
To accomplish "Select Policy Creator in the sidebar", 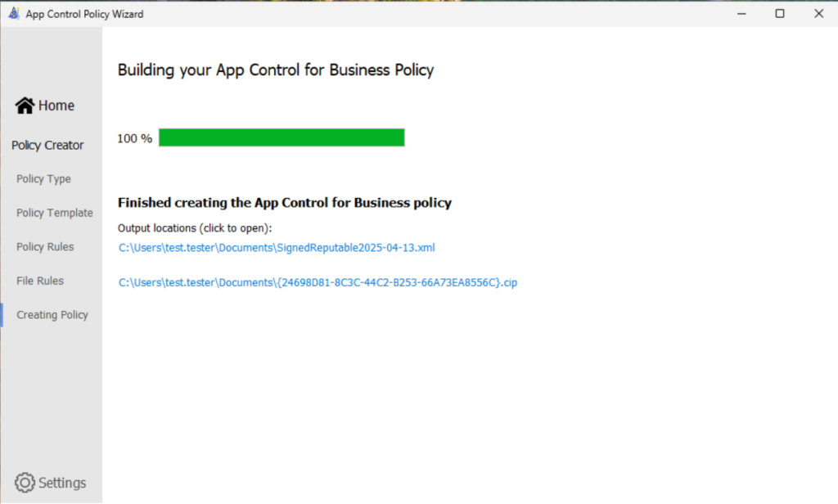I will point(47,145).
